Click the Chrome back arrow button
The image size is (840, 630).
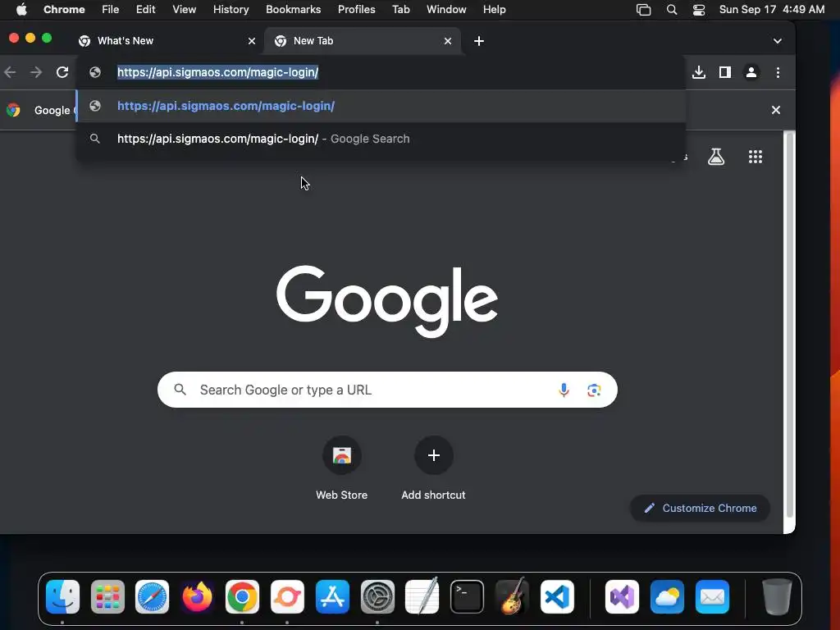click(x=10, y=72)
